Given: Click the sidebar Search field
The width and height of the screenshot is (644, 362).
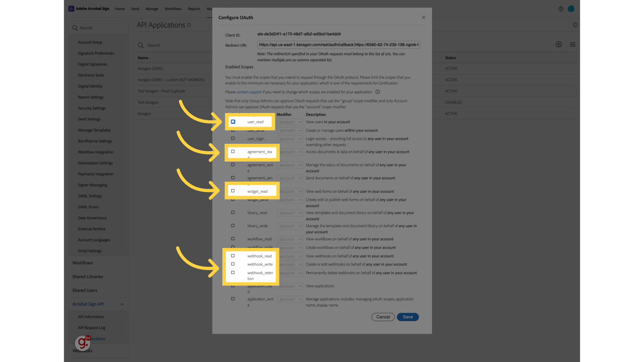Looking at the screenshot, I should pyautogui.click(x=98, y=28).
